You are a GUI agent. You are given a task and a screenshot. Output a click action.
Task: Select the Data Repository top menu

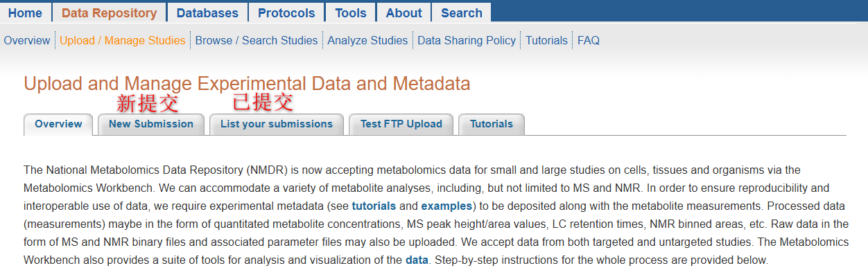pos(109,12)
